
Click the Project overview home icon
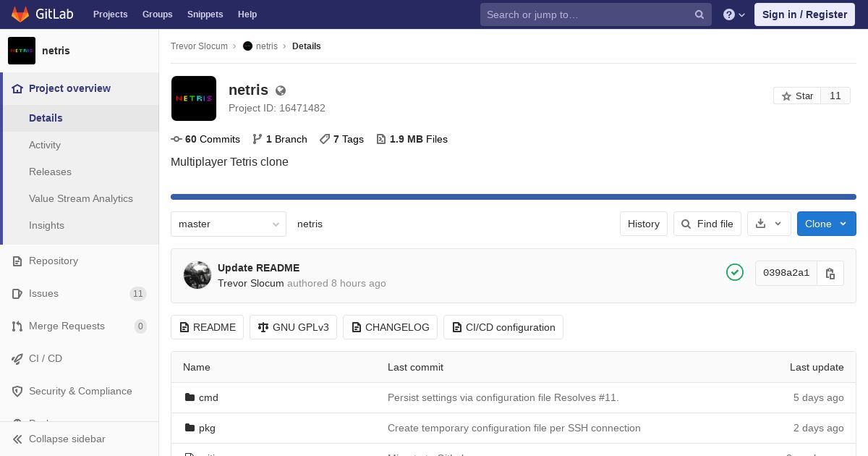coord(17,88)
